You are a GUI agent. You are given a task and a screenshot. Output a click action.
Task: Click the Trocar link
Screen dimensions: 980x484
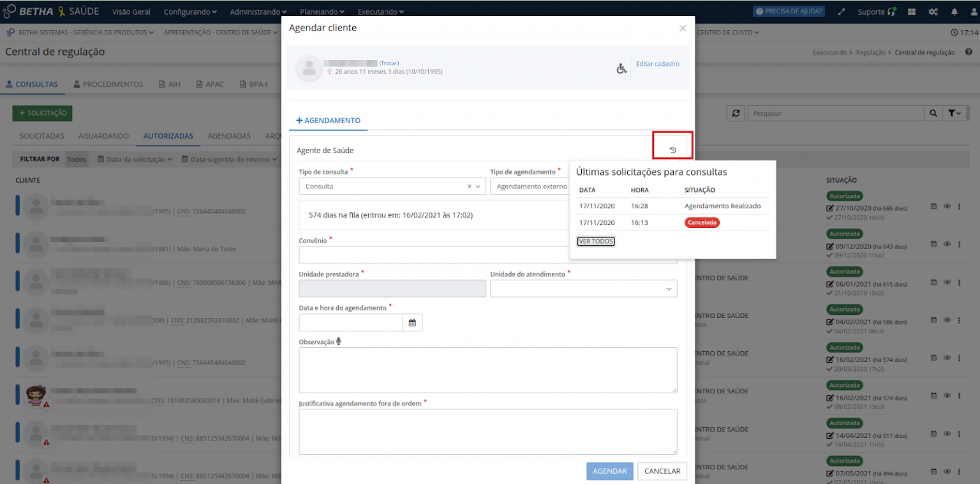pos(389,63)
